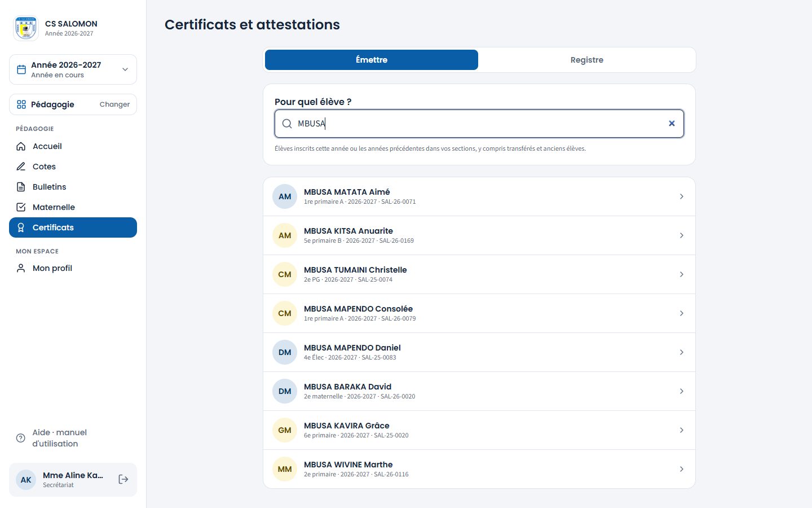Open chevron for MBUSA MAPENDO Consolée row
Viewport: 812px width, 508px height.
click(681, 313)
